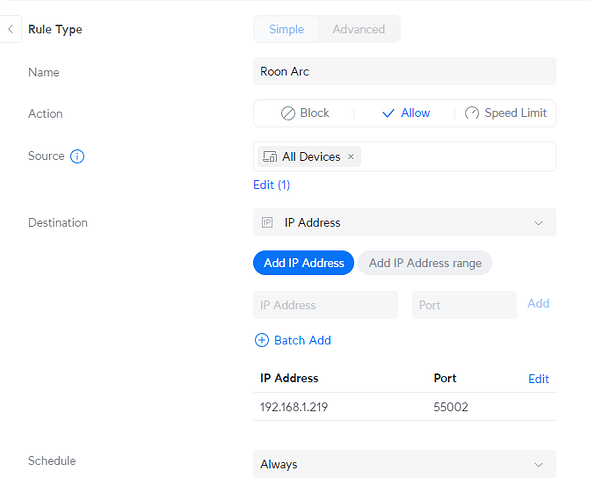Image resolution: width=589 pixels, height=500 pixels.
Task: Switch to the Advanced rule type tab
Action: pos(359,29)
